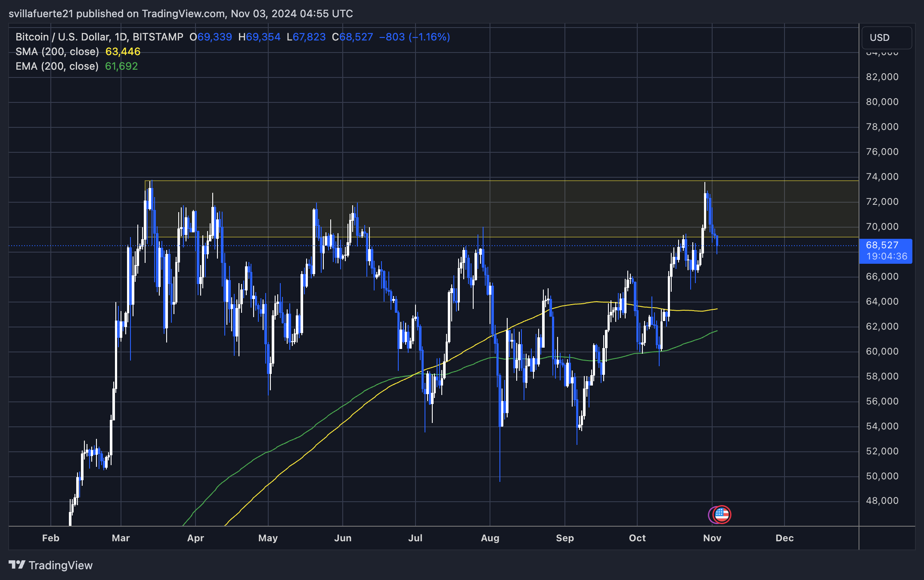
Task: Click the green EMA value 61,692
Action: click(x=121, y=66)
